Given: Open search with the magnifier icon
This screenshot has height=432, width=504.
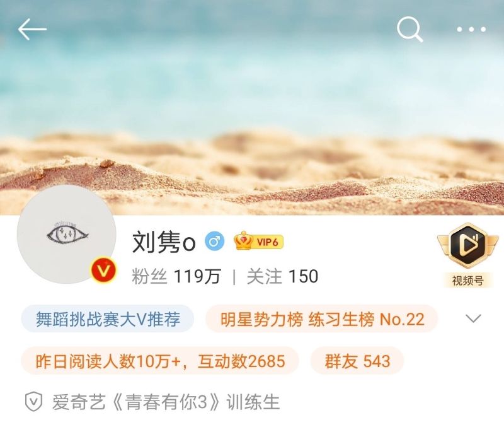Looking at the screenshot, I should (410, 30).
